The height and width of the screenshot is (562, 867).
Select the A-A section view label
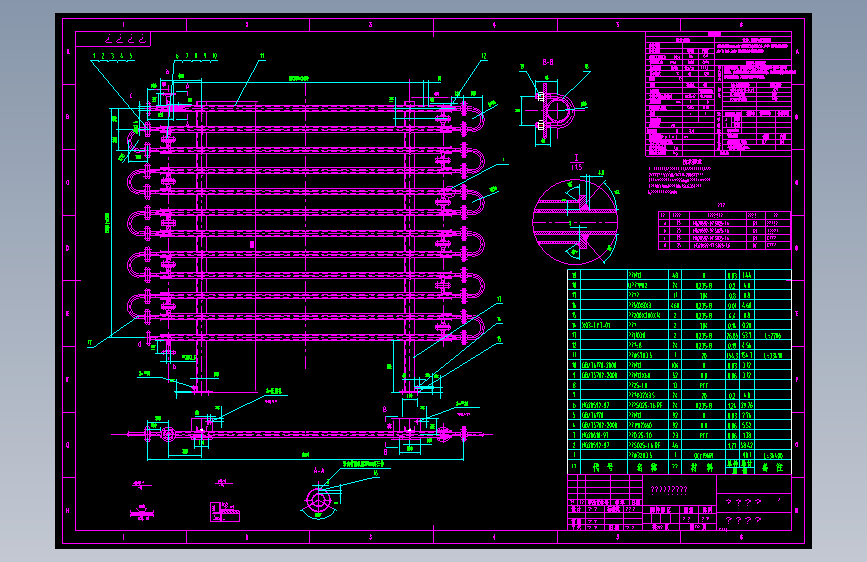coord(319,471)
